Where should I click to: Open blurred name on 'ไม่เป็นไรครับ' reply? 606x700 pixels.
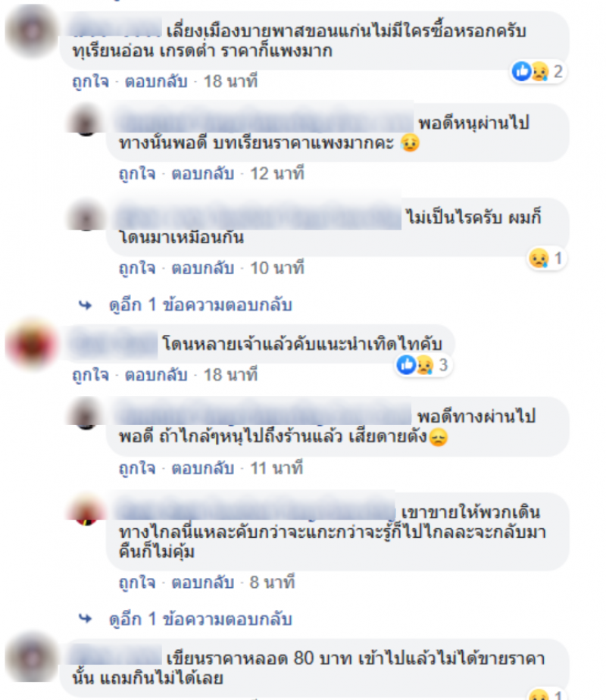click(x=259, y=217)
